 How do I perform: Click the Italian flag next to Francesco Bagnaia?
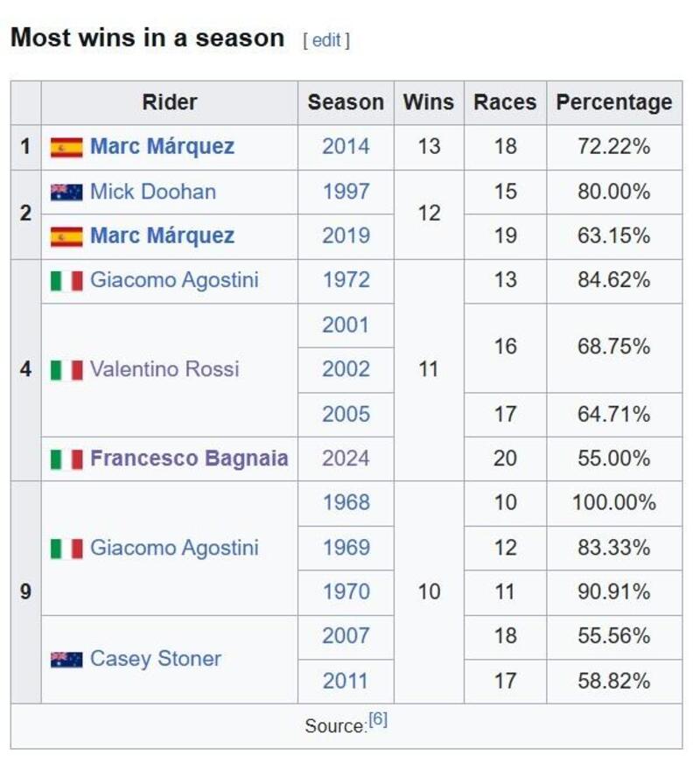pos(66,458)
